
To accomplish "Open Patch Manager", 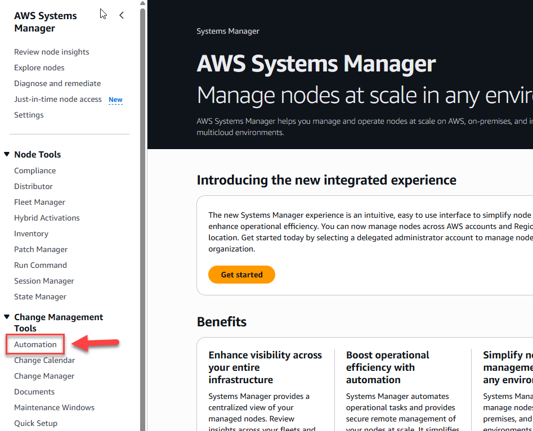I will [x=41, y=249].
